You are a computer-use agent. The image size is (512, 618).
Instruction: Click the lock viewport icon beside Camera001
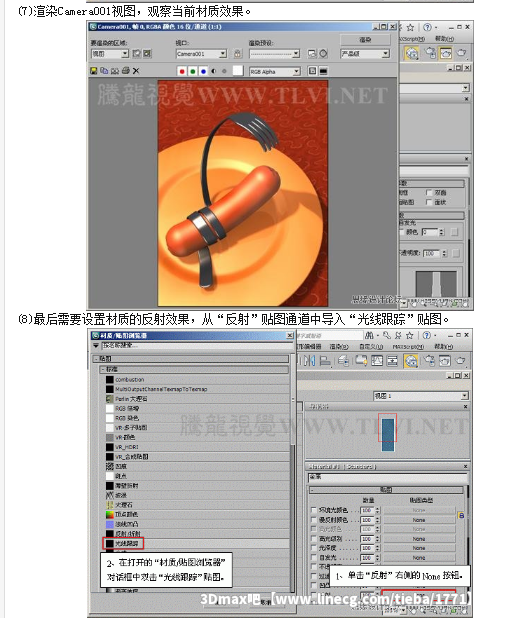pos(237,54)
